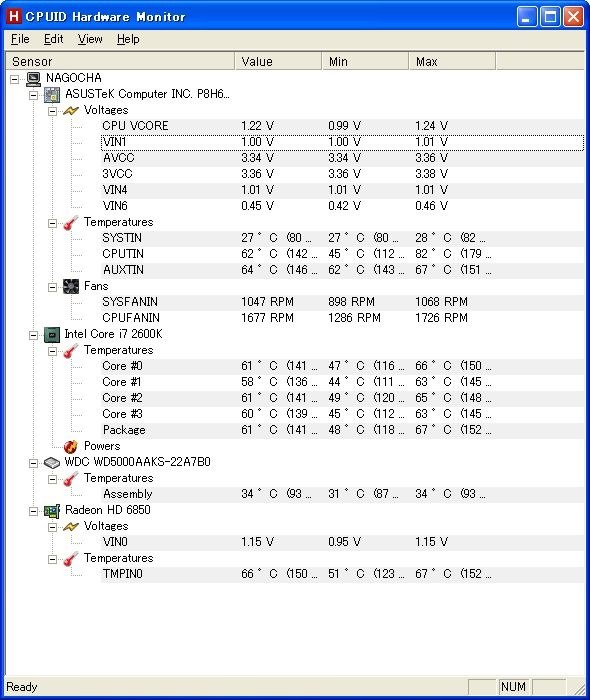The height and width of the screenshot is (700, 590).
Task: Select the Core #0 row
Action: pyautogui.click(x=343, y=367)
